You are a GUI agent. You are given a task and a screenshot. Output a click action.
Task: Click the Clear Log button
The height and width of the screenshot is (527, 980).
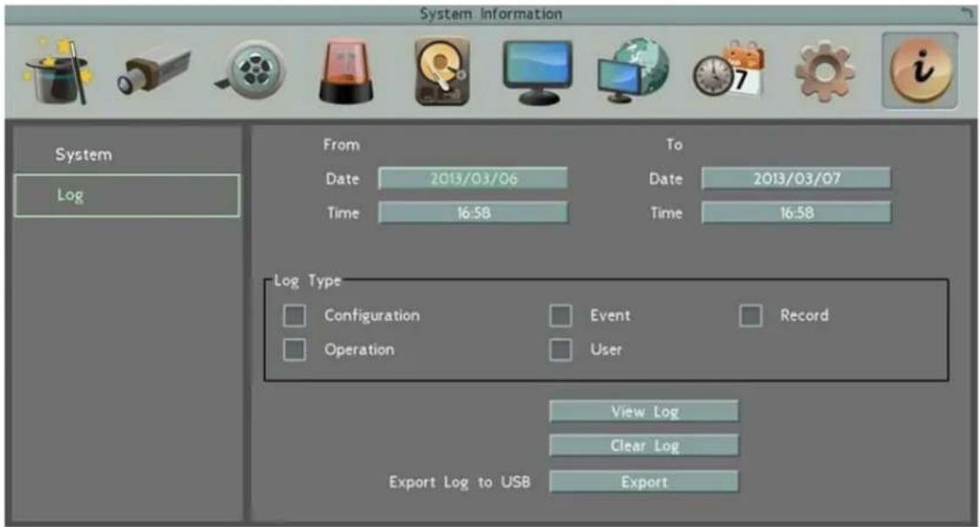643,446
